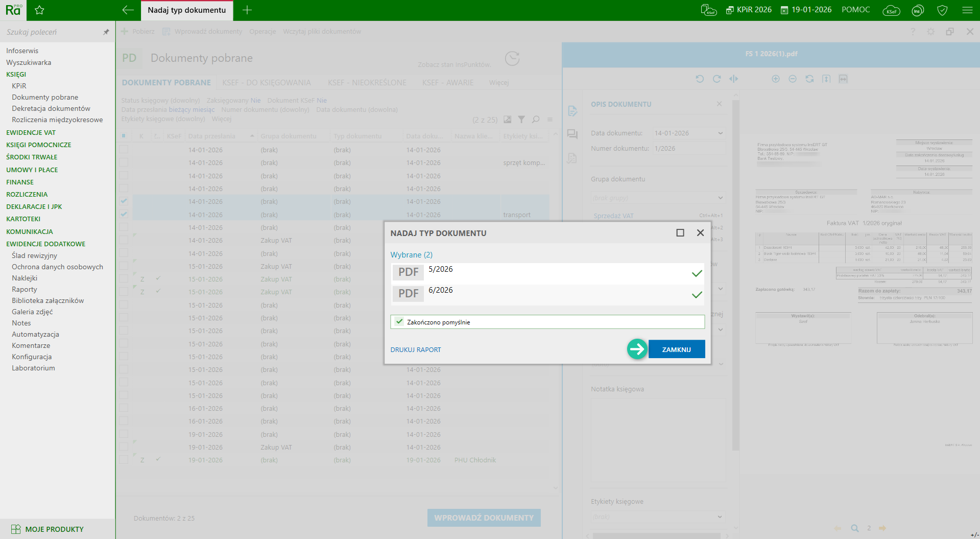The height and width of the screenshot is (539, 980).
Task: Switch to KSEF - DO KSIĘGOWANIA tab
Action: pos(266,83)
